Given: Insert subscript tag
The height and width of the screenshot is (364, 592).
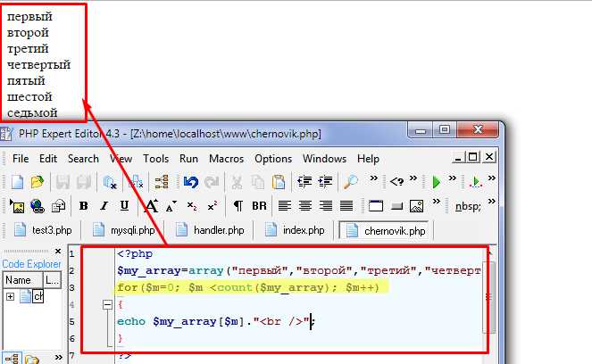Looking at the screenshot, I should tap(192, 206).
